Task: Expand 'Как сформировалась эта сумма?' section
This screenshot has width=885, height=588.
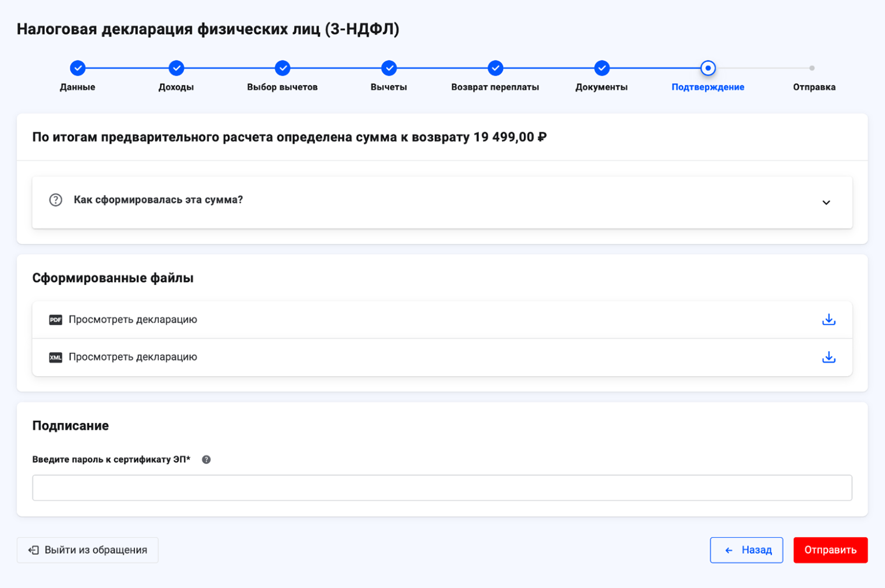Action: (x=158, y=200)
